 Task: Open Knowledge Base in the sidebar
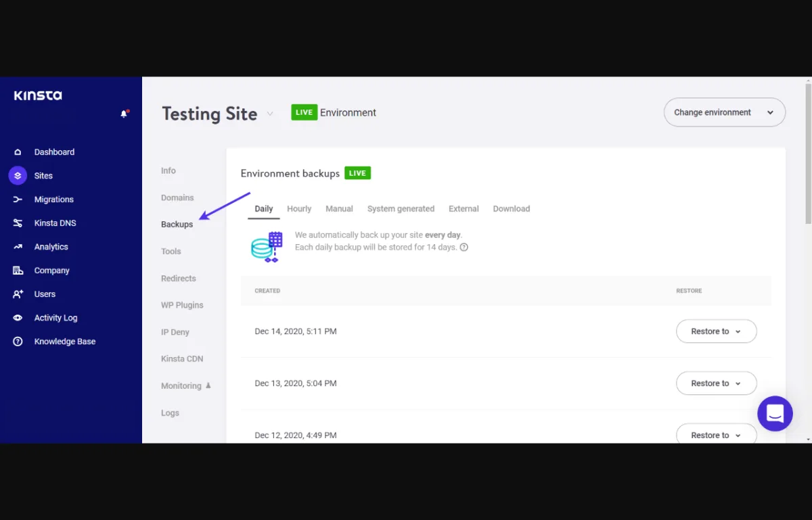[x=65, y=341]
